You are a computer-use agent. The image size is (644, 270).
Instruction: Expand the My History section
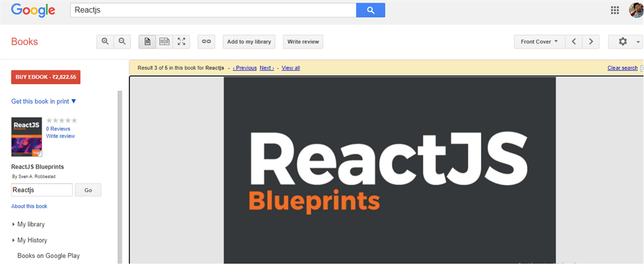(30, 240)
